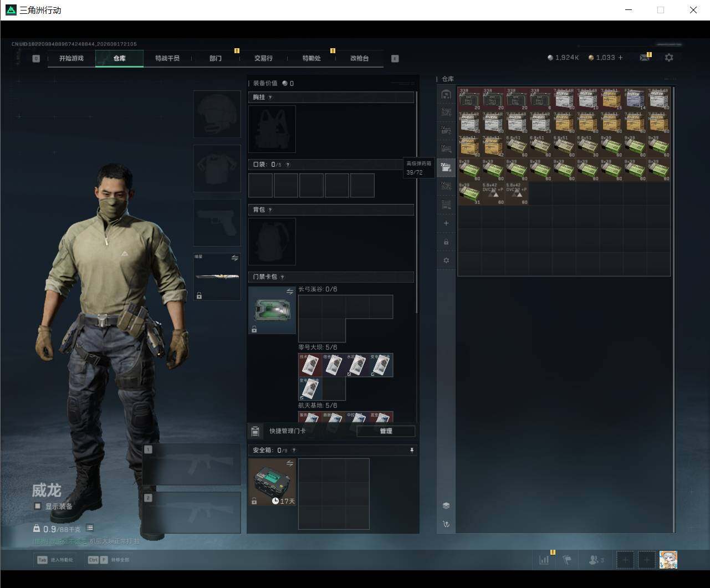Show help for 安全箱 section
The image size is (710, 588).
294,451
